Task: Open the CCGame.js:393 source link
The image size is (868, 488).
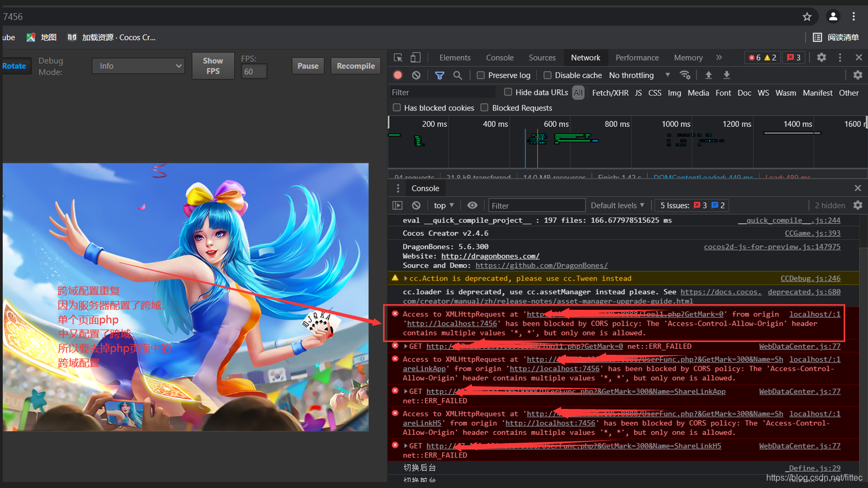Action: pos(812,233)
